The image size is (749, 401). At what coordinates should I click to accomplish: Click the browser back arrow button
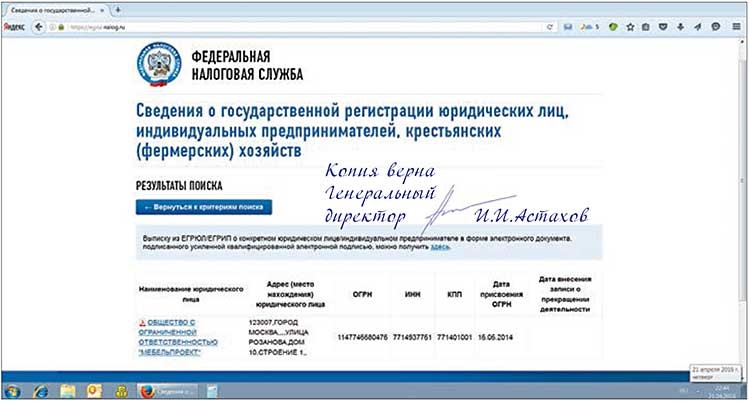(x=39, y=27)
